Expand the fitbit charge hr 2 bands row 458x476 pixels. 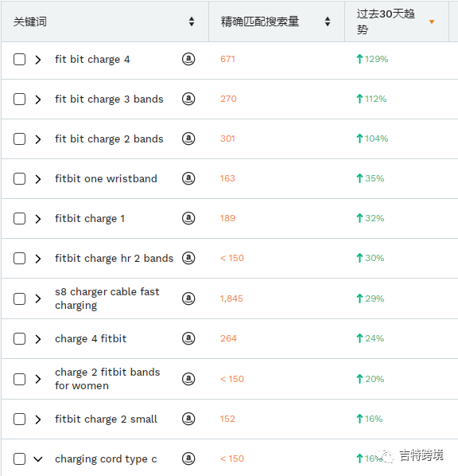pos(38,259)
